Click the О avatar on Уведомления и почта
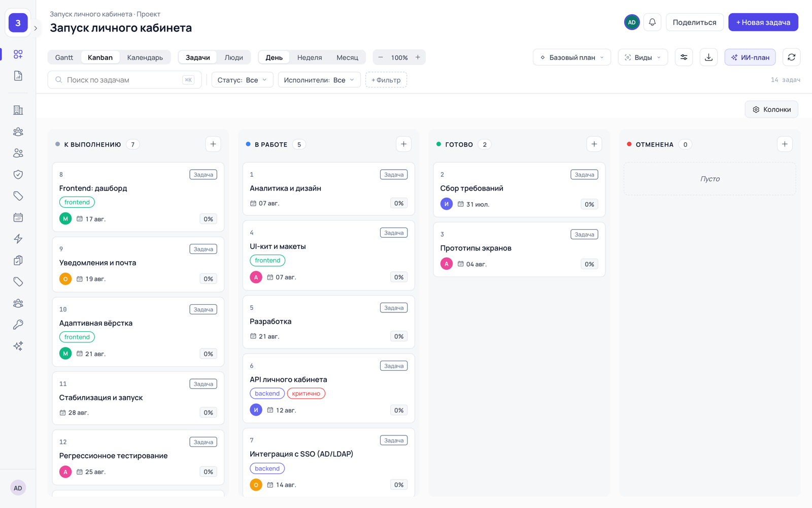This screenshot has height=508, width=812. (x=65, y=279)
